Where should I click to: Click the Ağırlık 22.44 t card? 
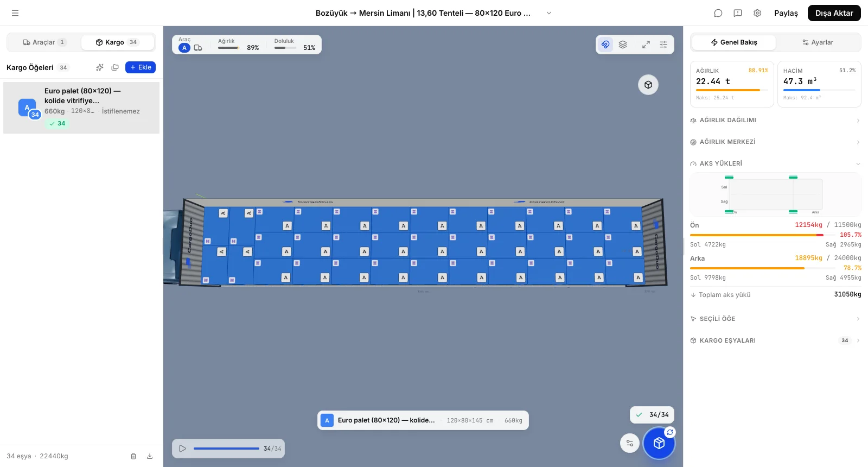(x=732, y=84)
